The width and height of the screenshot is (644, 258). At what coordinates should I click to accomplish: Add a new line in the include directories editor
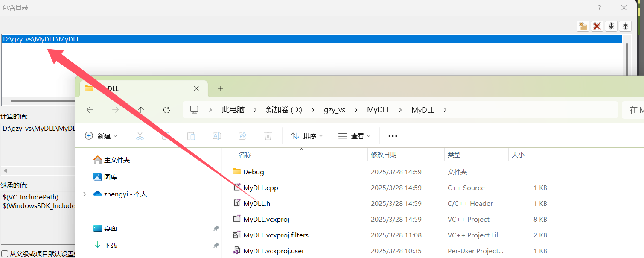583,26
